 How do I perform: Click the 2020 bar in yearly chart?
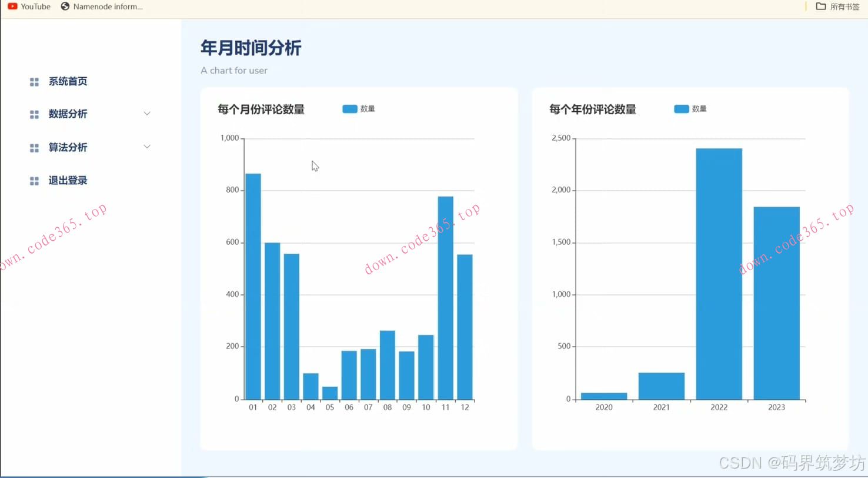click(x=604, y=396)
